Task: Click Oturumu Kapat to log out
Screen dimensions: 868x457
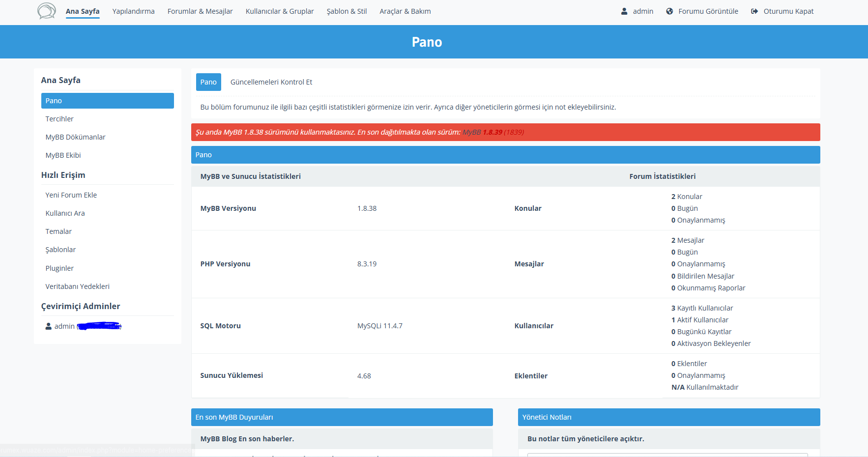Action: 788,11
